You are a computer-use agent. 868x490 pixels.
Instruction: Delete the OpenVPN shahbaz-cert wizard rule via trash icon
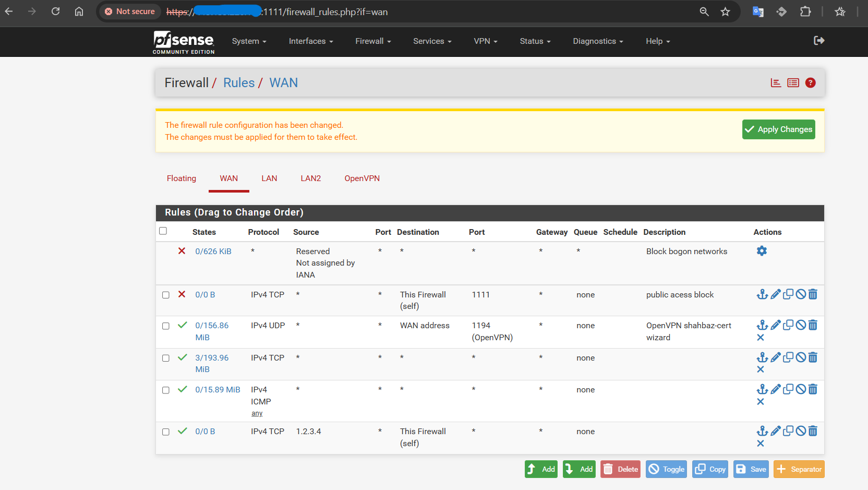click(813, 325)
